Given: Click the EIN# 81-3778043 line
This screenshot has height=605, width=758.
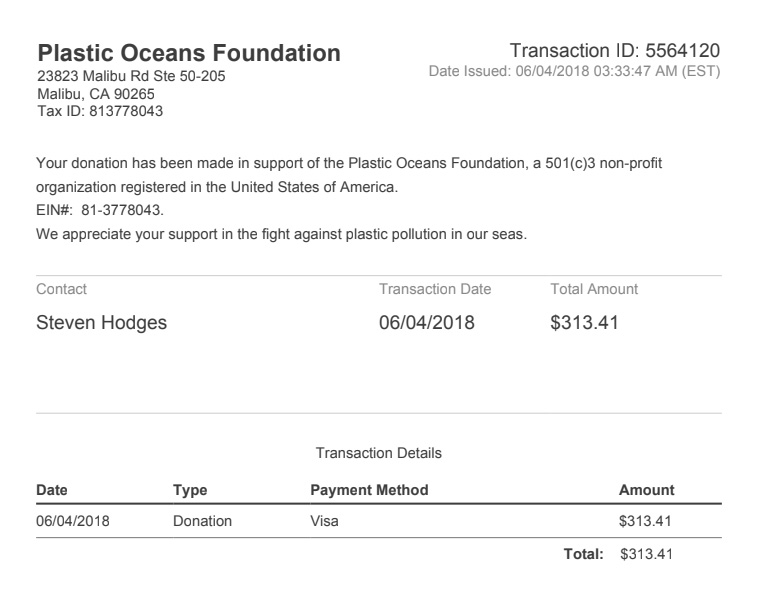Looking at the screenshot, I should pyautogui.click(x=100, y=210).
